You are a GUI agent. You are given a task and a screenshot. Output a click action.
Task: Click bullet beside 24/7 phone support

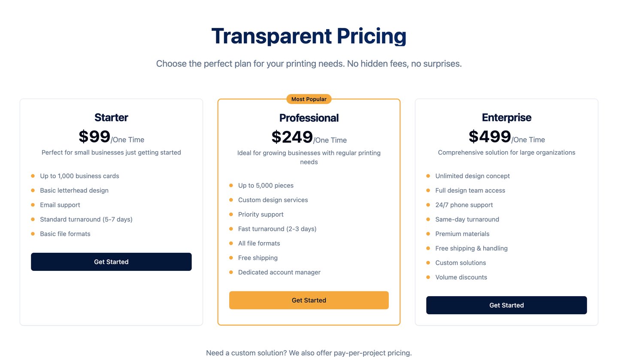tap(428, 205)
